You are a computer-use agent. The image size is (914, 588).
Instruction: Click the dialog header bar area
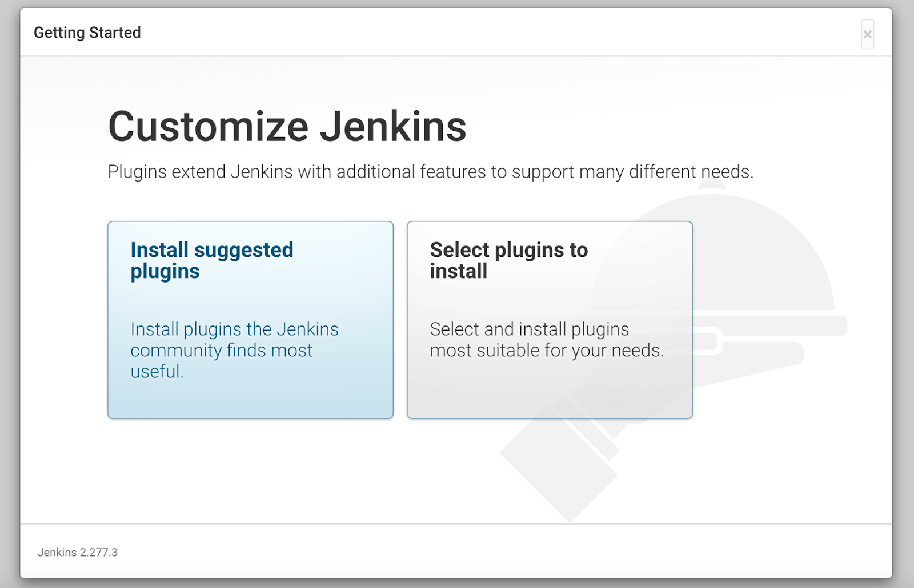tap(457, 33)
